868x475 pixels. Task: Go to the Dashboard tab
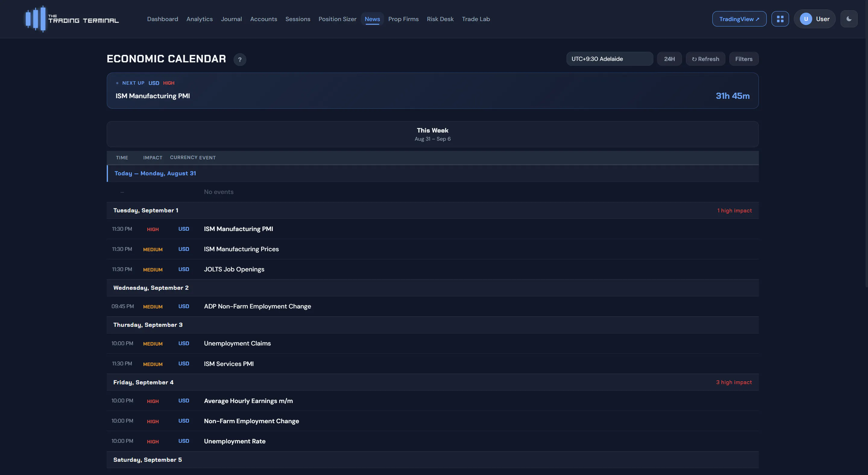[163, 19]
